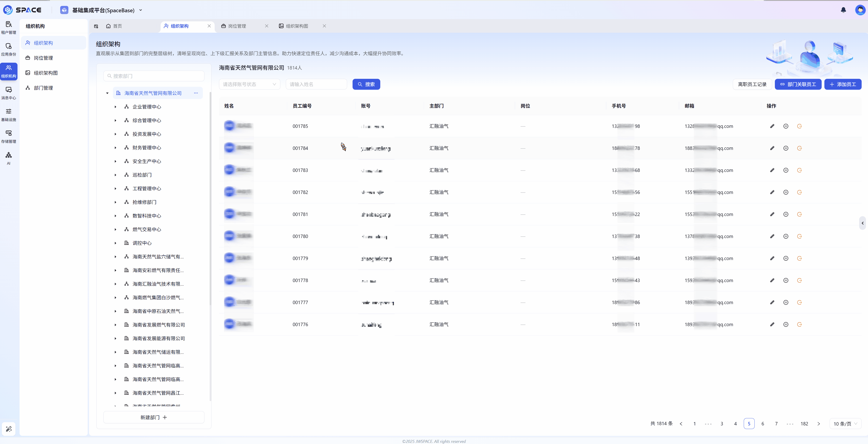The height and width of the screenshot is (444, 868).
Task: Expand the 企业管理中心 tree node
Action: click(115, 107)
